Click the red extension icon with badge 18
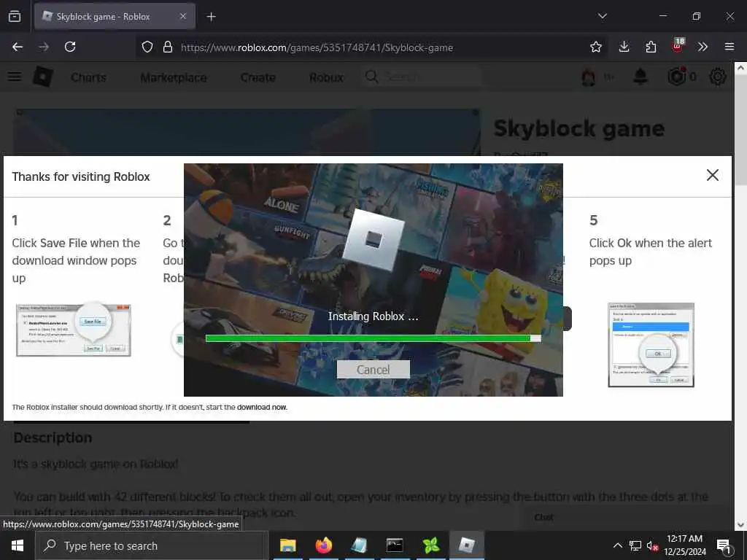The width and height of the screenshot is (747, 560). pos(678,46)
